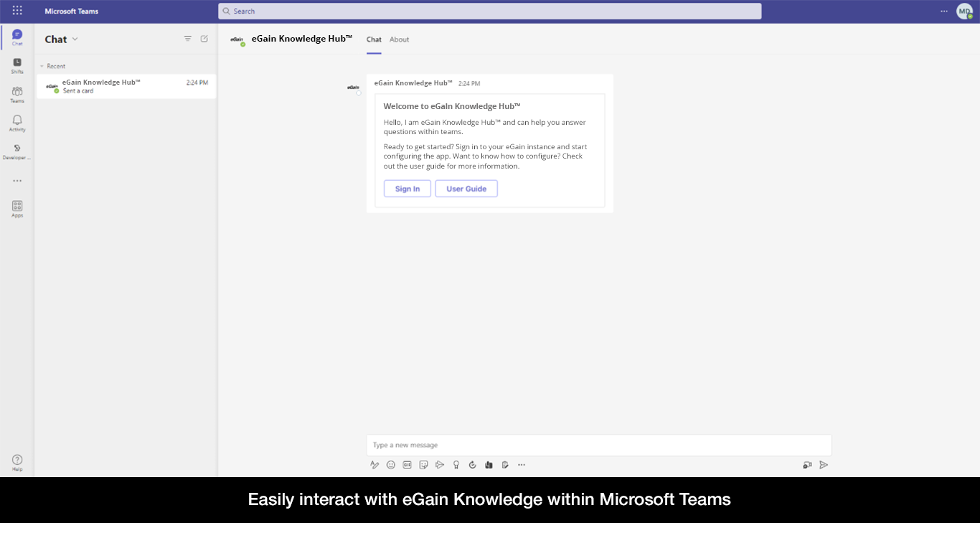The height and width of the screenshot is (551, 980).
Task: Switch to the About tab
Action: point(400,39)
